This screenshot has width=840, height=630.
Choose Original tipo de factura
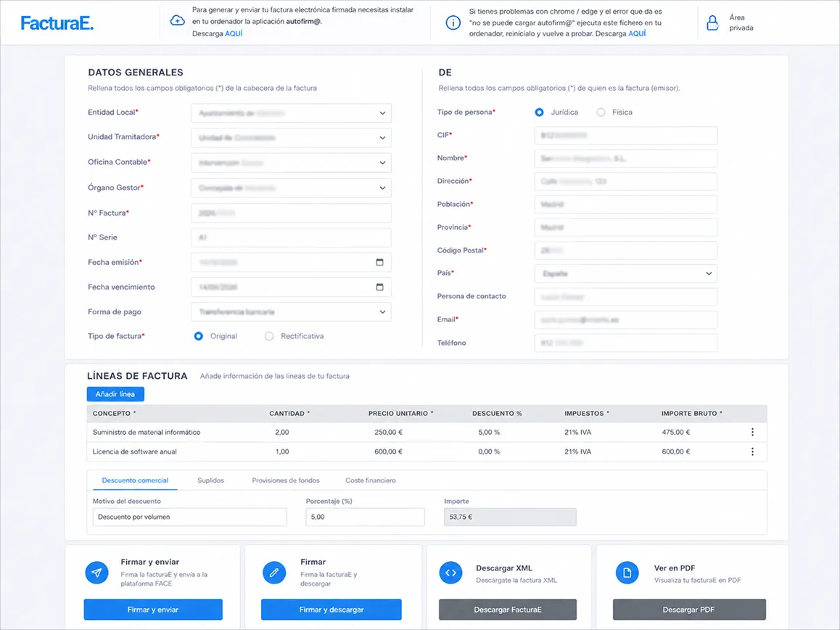click(199, 336)
